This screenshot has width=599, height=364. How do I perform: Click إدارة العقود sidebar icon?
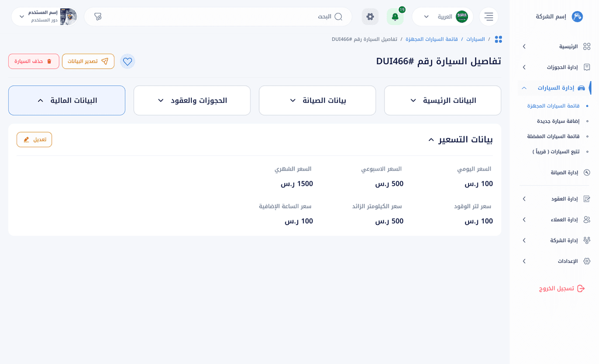(587, 199)
